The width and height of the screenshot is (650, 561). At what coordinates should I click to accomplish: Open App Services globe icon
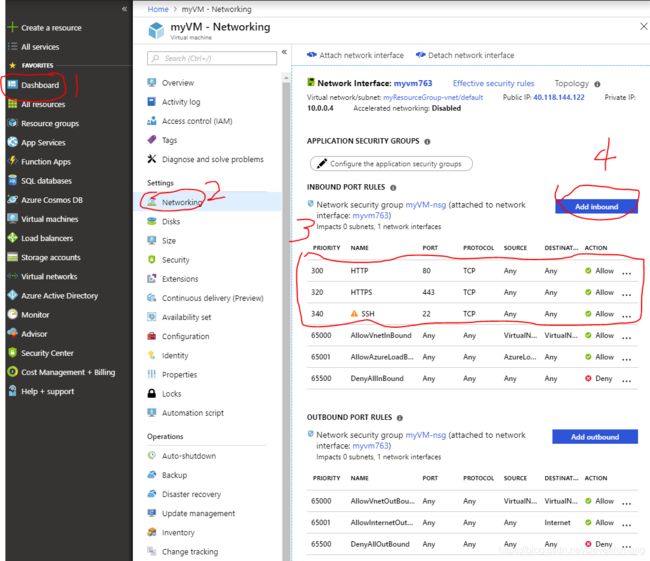coord(12,142)
